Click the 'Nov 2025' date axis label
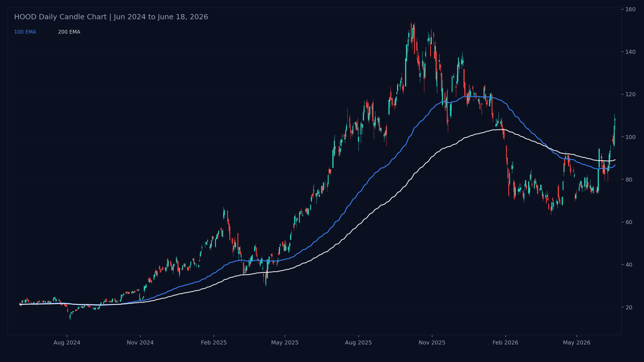Screen dimensions: 644x362 (x=432, y=343)
